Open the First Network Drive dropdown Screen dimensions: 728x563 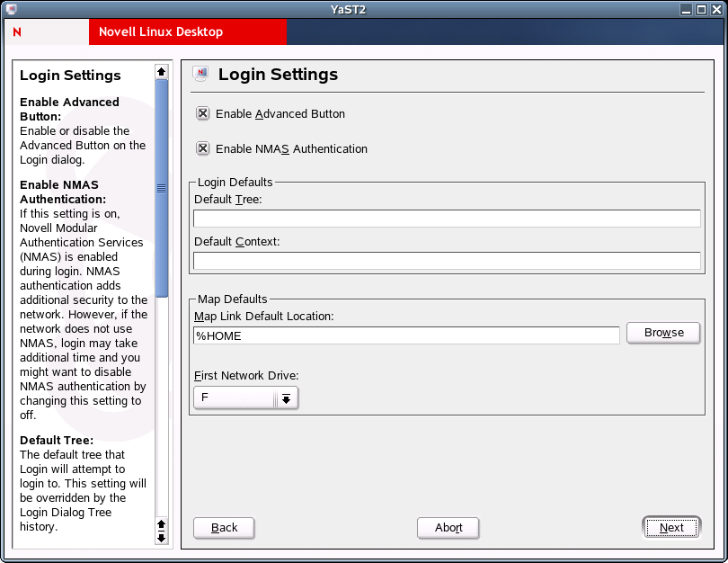[x=245, y=398]
